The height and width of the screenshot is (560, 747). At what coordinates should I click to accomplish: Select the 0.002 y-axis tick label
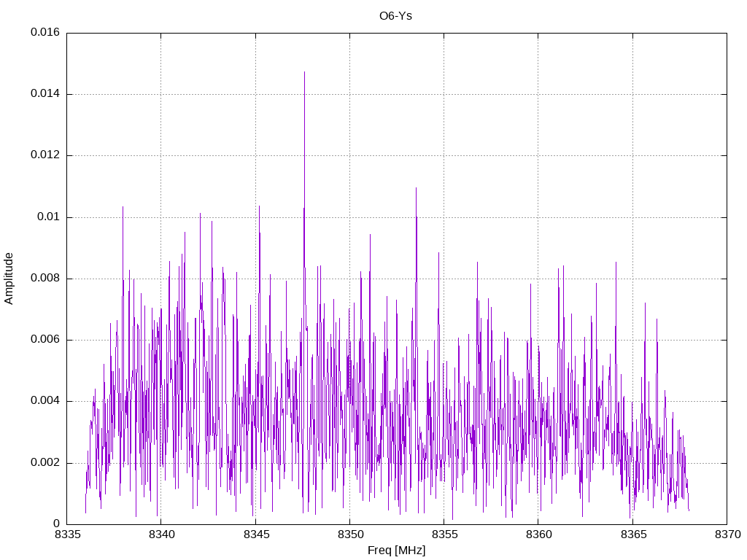(45, 463)
